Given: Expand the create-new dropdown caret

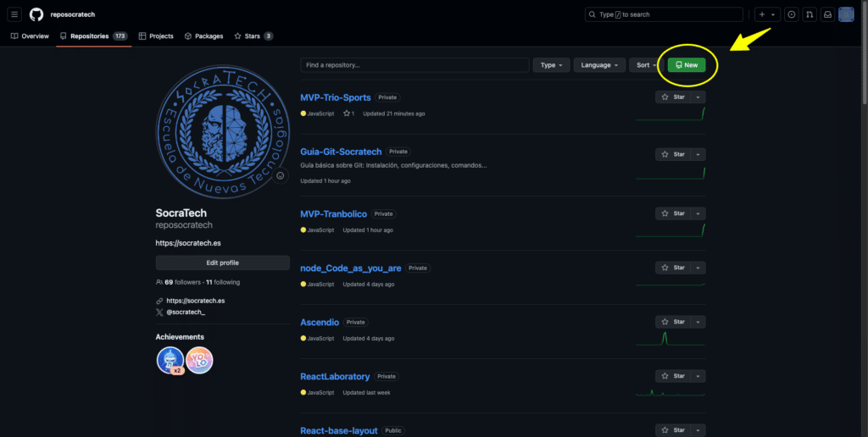Looking at the screenshot, I should (773, 15).
